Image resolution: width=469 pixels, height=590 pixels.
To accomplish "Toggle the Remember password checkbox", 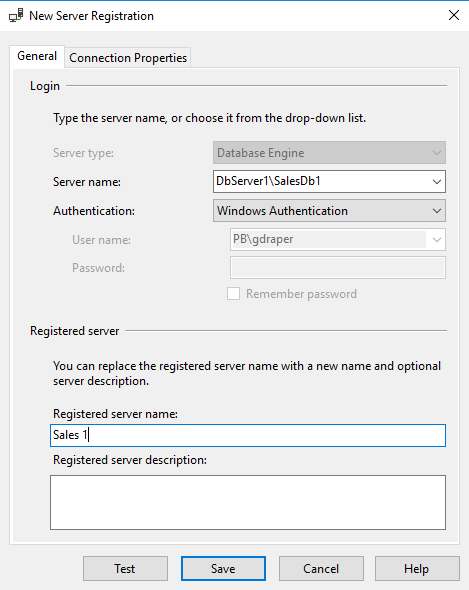I will [x=233, y=293].
